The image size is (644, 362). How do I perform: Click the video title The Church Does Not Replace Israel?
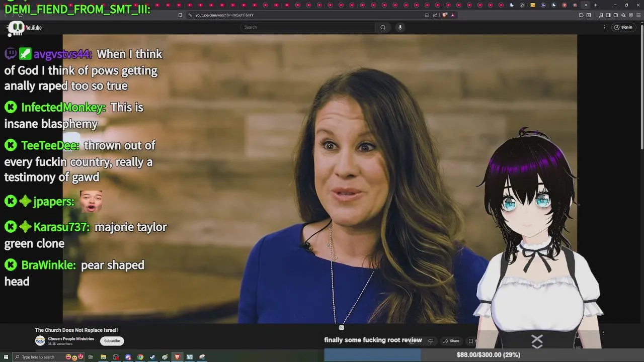click(x=76, y=330)
